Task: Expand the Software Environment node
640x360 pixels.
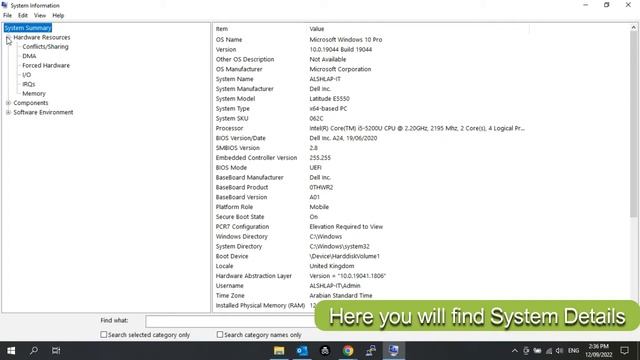Action: coord(8,112)
